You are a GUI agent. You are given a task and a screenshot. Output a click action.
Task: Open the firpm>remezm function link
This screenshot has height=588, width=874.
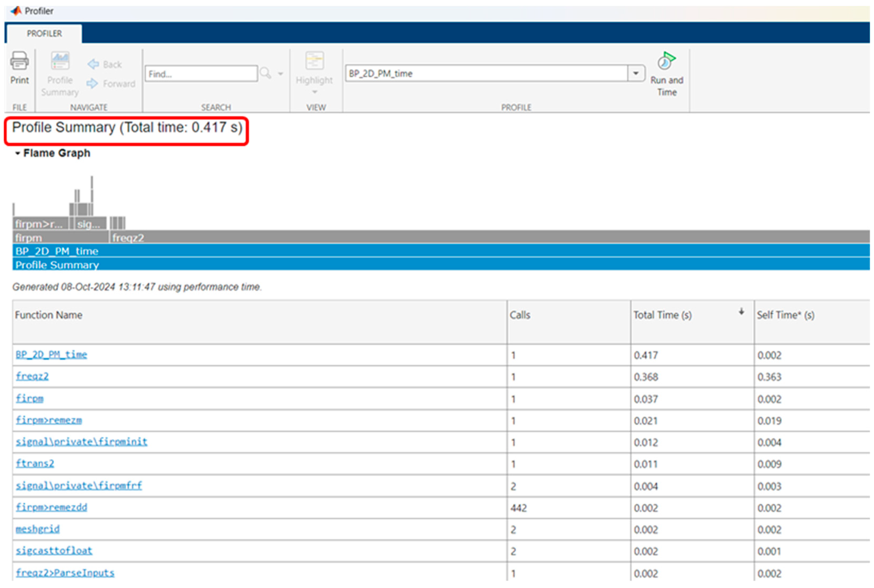(x=48, y=420)
